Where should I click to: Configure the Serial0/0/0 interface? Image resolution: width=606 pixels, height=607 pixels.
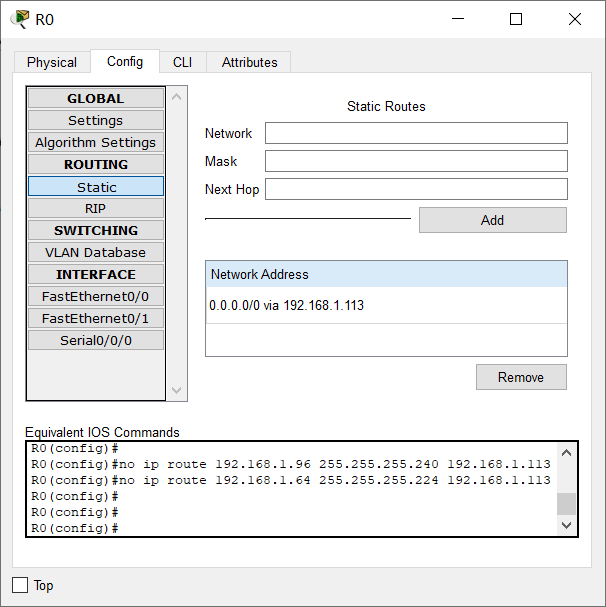pyautogui.click(x=96, y=340)
